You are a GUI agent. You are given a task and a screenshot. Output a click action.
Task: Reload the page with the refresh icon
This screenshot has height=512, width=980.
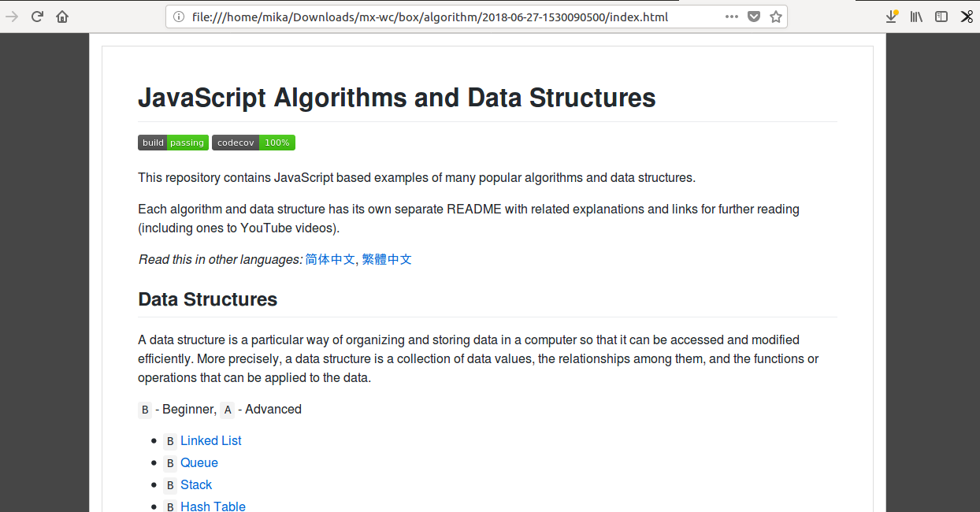37,17
